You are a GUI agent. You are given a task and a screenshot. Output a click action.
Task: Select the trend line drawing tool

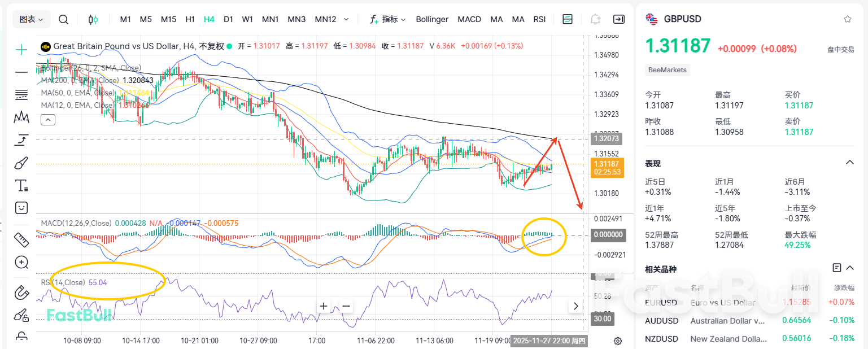pyautogui.click(x=21, y=72)
